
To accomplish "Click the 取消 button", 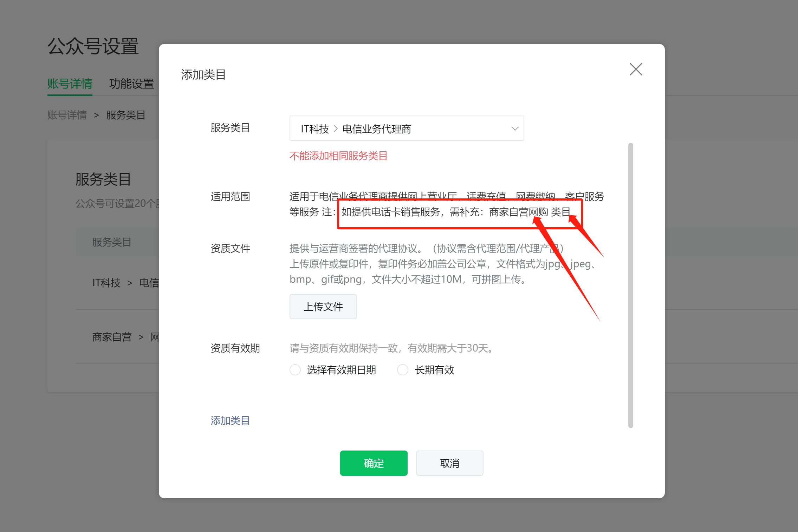I will point(449,463).
